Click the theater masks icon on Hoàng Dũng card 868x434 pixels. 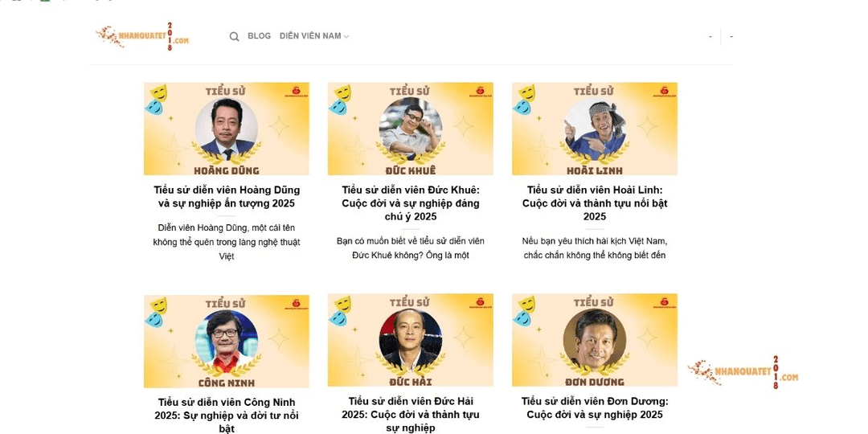pyautogui.click(x=156, y=99)
